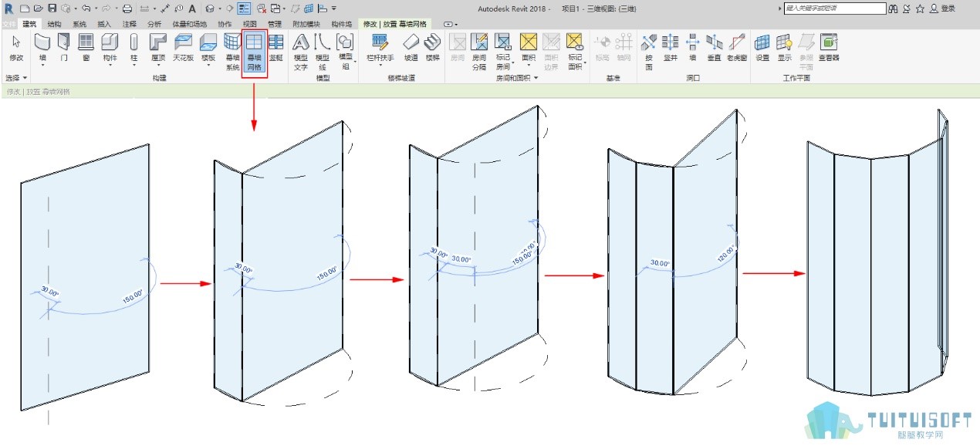980x446 pixels.
Task: Click the 垂直 vertical opening tool
Action: pos(715,49)
